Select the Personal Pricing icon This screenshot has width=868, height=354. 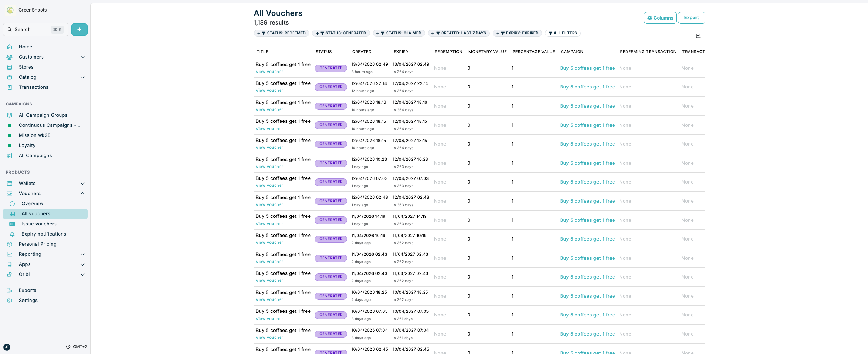(x=9, y=244)
